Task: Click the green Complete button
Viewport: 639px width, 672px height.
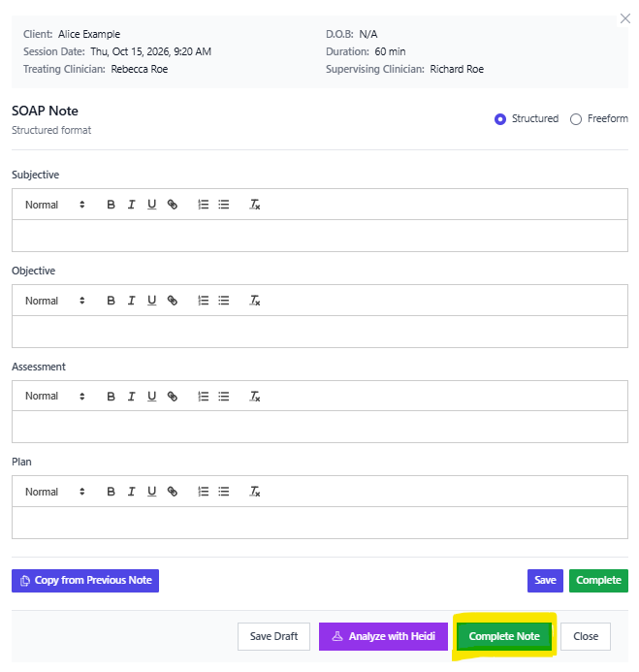Action: pos(598,581)
